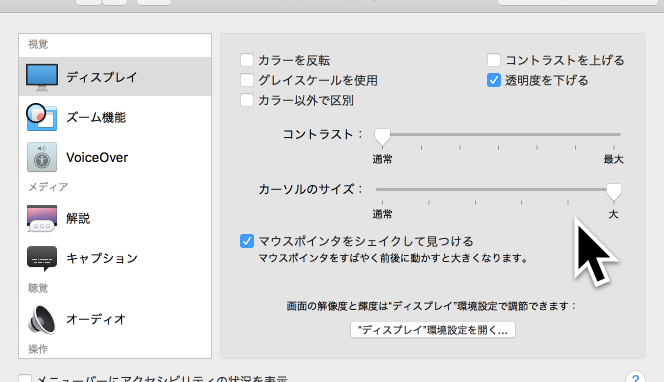Click the Zoom feature magnifier icon
The width and height of the screenshot is (664, 382).
[x=42, y=117]
